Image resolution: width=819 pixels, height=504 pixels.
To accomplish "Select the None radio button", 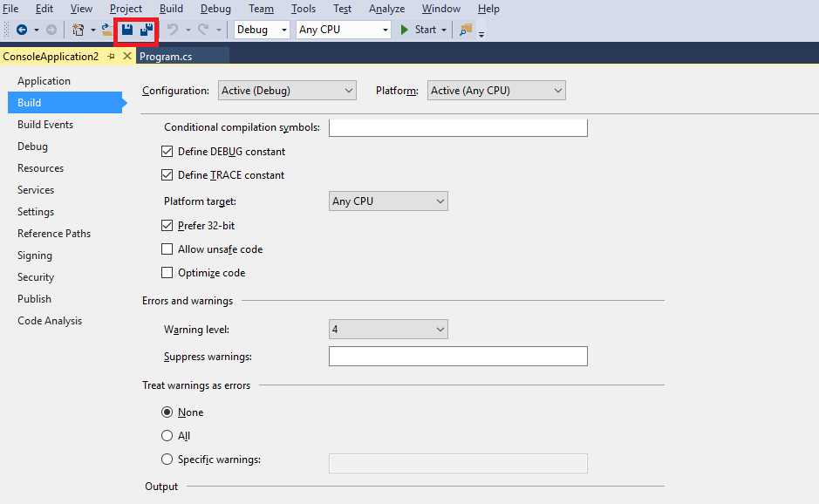I will coord(167,412).
